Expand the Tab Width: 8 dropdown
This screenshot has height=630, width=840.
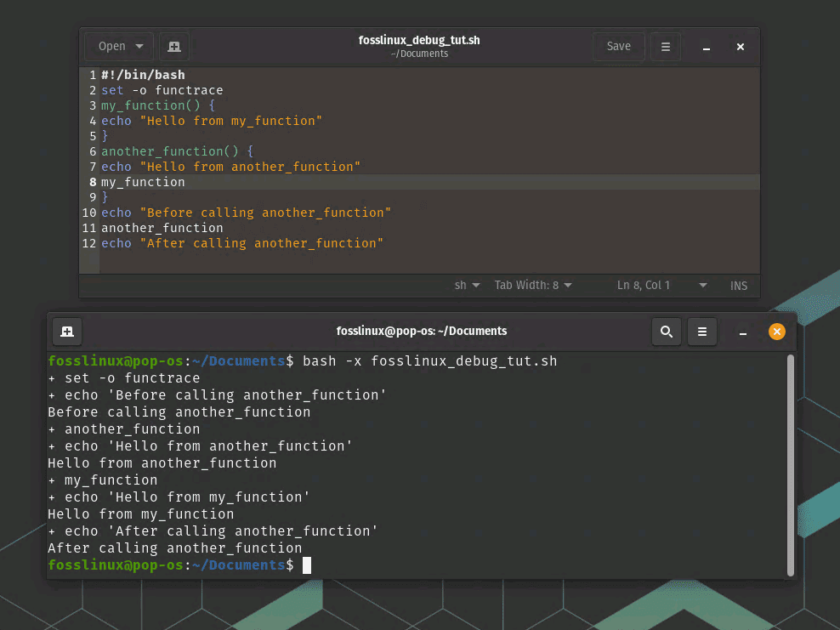(533, 286)
